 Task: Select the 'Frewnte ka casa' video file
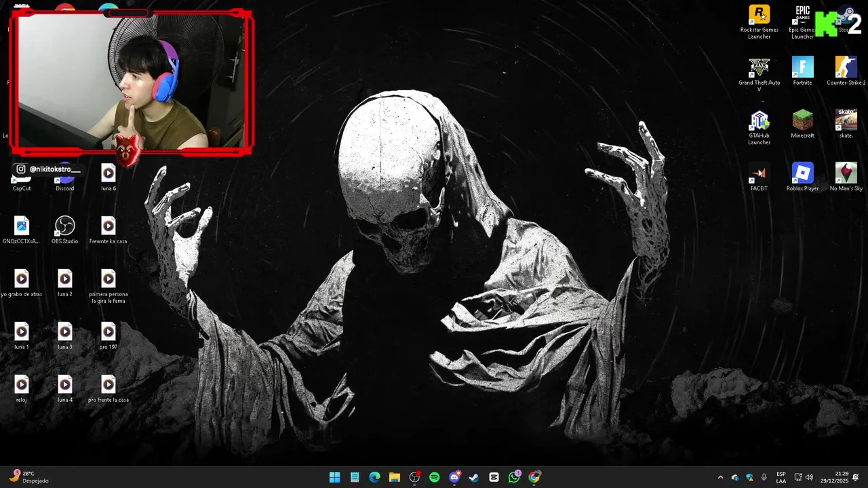point(108,230)
